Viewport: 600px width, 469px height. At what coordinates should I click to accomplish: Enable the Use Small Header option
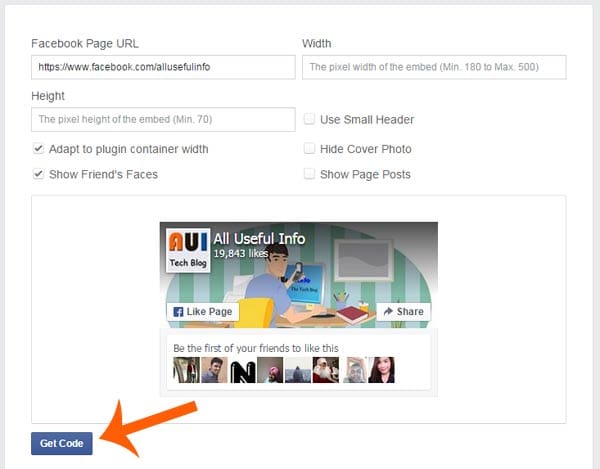[x=309, y=120]
